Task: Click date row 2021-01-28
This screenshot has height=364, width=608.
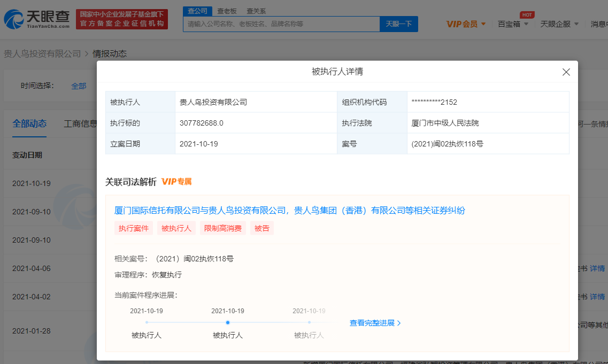Action: click(x=32, y=331)
